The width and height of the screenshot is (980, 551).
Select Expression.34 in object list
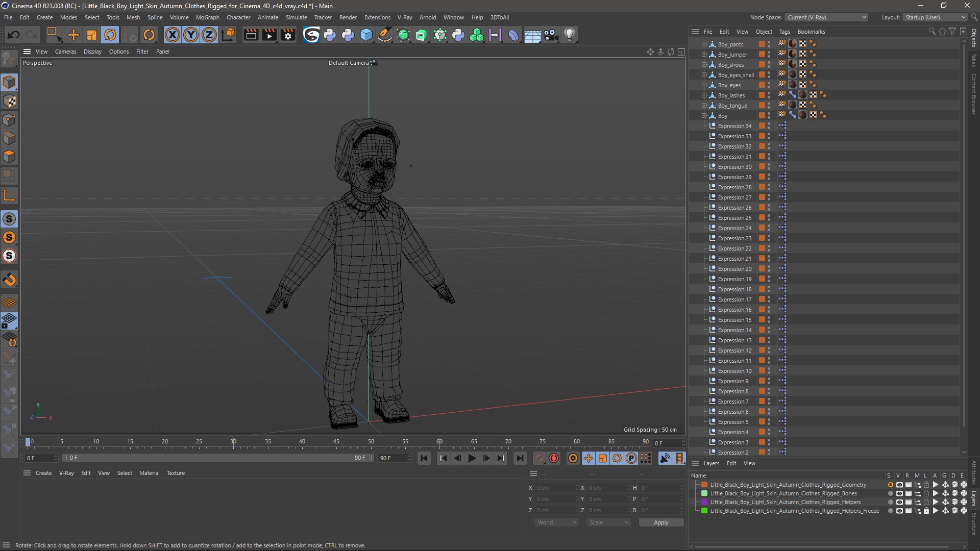tap(734, 126)
